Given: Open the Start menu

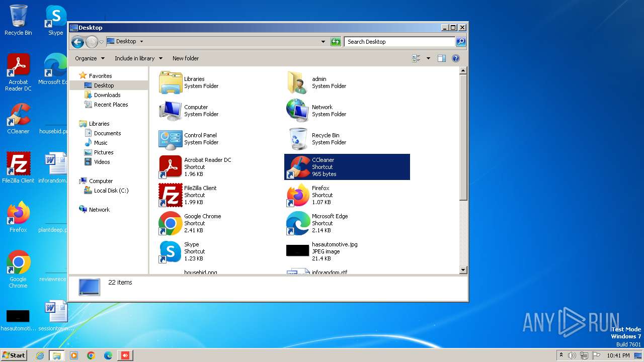Looking at the screenshot, I should 14,355.
